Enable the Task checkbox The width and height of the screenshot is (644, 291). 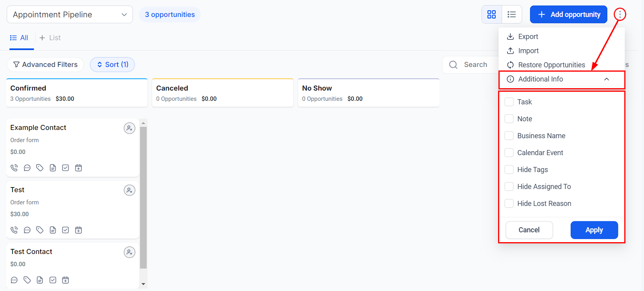pyautogui.click(x=509, y=102)
